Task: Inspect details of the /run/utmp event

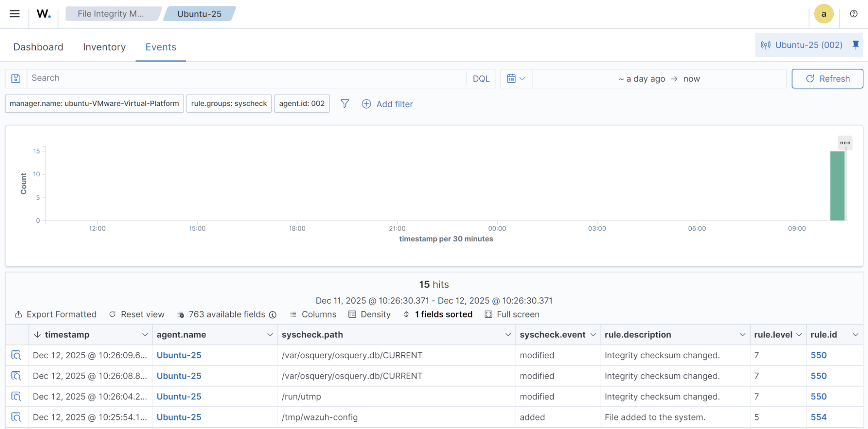Action: click(x=16, y=396)
